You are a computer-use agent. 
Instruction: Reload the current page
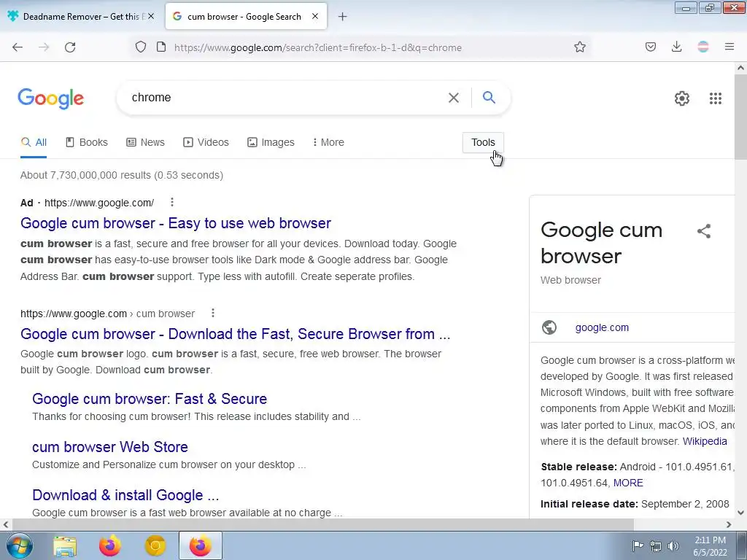click(x=70, y=47)
